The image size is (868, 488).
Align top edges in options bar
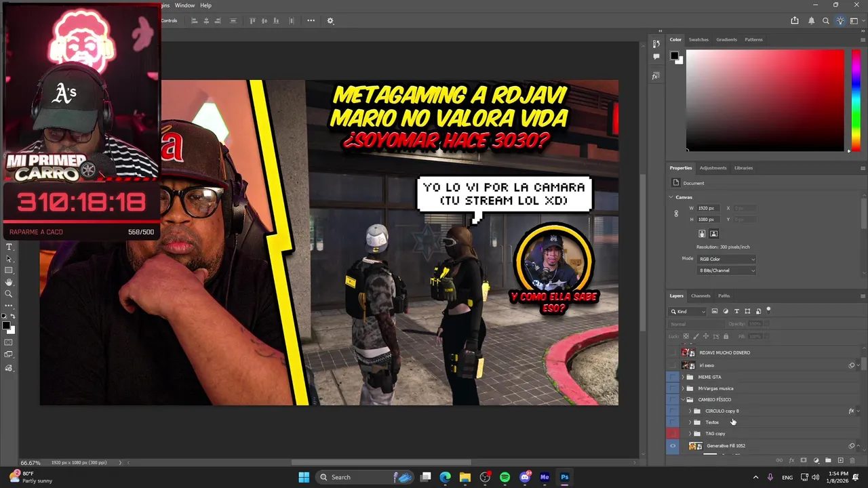coord(252,20)
